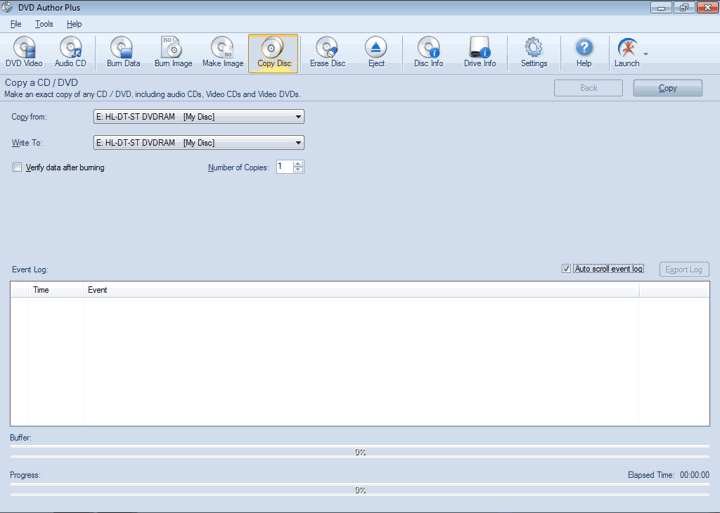The width and height of the screenshot is (720, 513).
Task: Expand the Copy from drive dropdown
Action: pyautogui.click(x=298, y=117)
